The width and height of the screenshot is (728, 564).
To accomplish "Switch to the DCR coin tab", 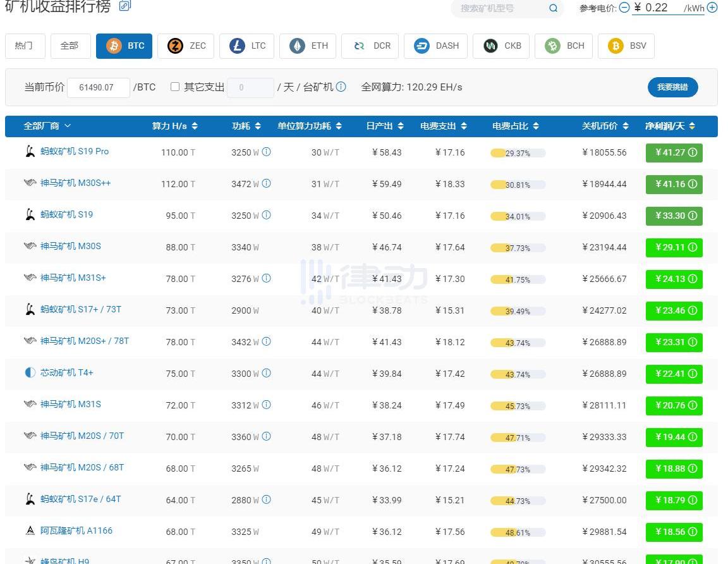I will (x=370, y=46).
